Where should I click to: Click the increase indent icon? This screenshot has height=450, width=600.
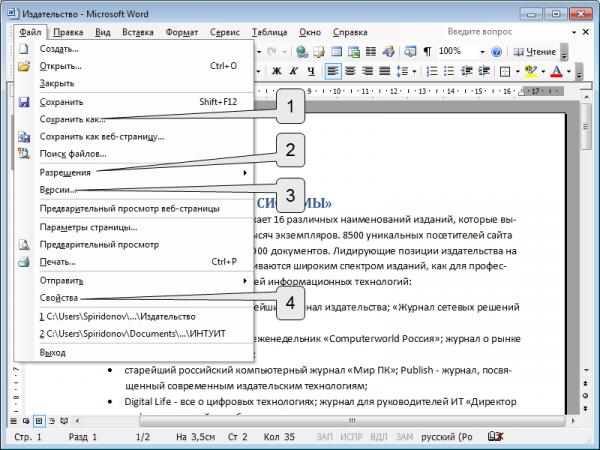[484, 71]
